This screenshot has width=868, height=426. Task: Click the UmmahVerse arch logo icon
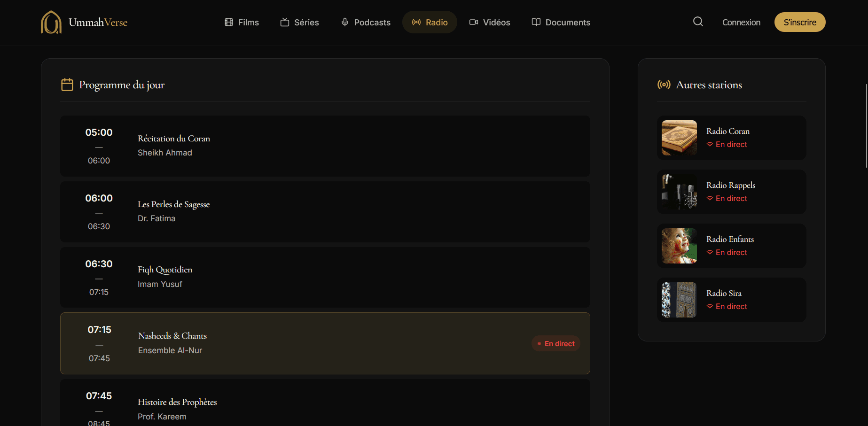click(51, 22)
